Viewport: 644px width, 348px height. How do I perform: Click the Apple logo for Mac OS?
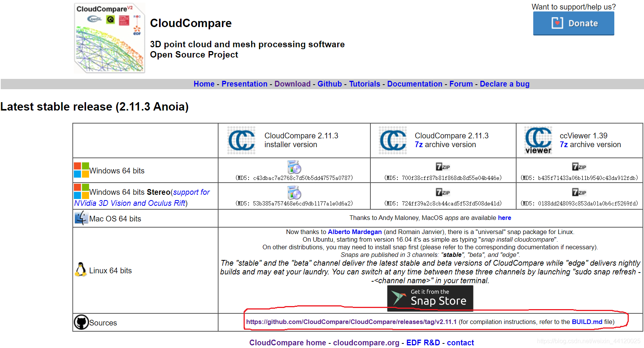coord(81,218)
